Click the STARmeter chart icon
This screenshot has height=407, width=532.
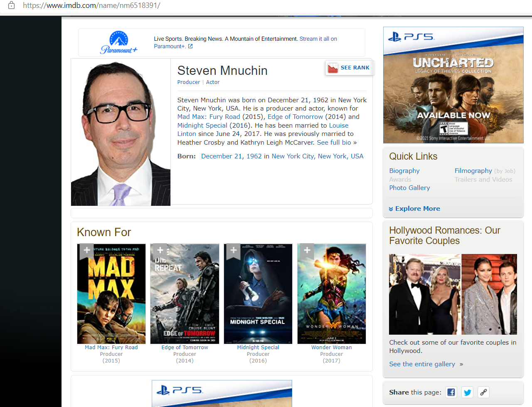(332, 68)
